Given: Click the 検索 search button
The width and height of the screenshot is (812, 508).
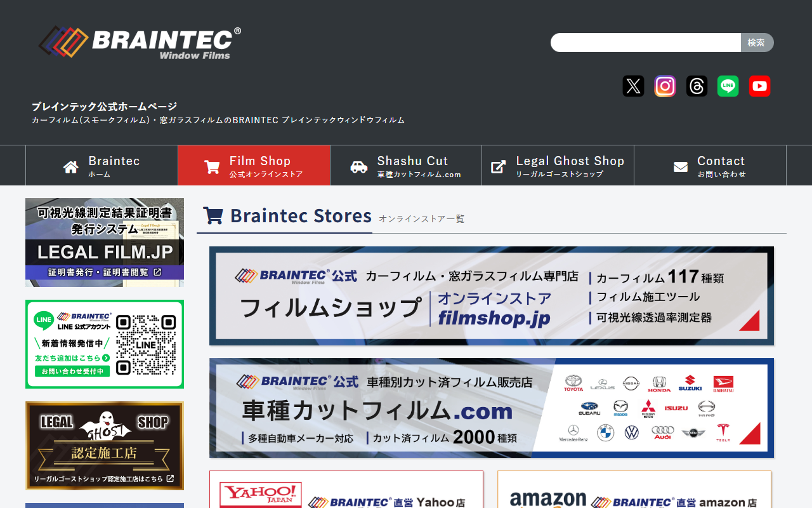Looking at the screenshot, I should pyautogui.click(x=757, y=43).
